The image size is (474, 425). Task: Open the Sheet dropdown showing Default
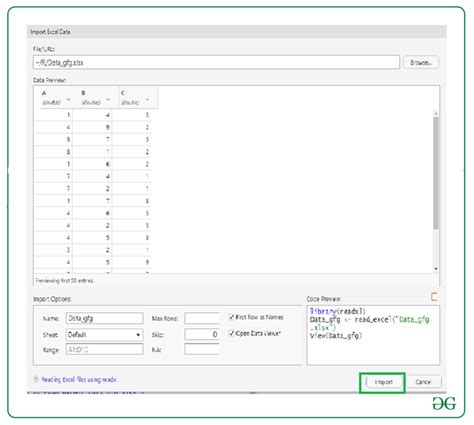pyautogui.click(x=105, y=334)
